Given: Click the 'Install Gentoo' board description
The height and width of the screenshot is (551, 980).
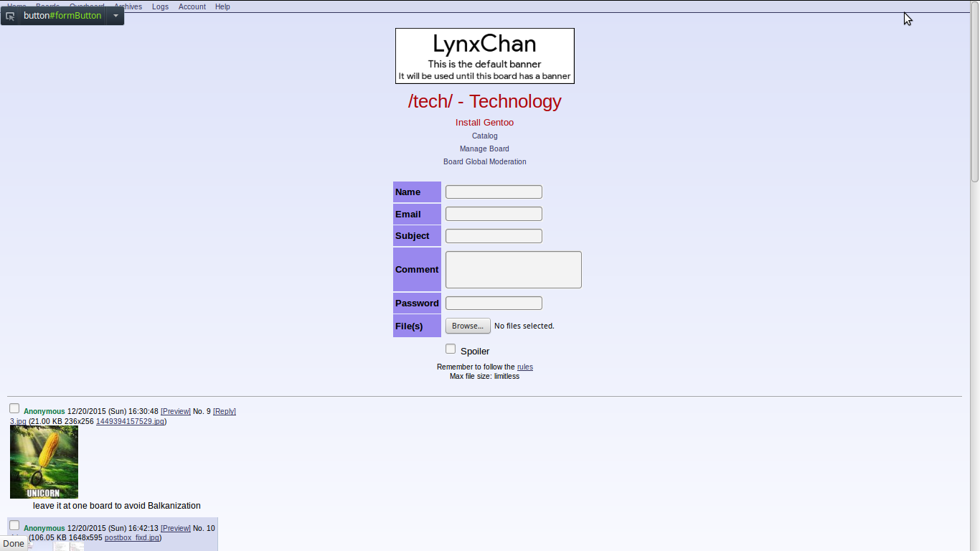Looking at the screenshot, I should point(485,123).
